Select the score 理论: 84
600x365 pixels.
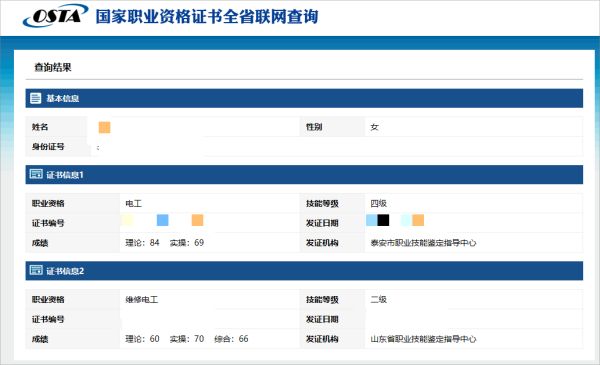(x=142, y=243)
